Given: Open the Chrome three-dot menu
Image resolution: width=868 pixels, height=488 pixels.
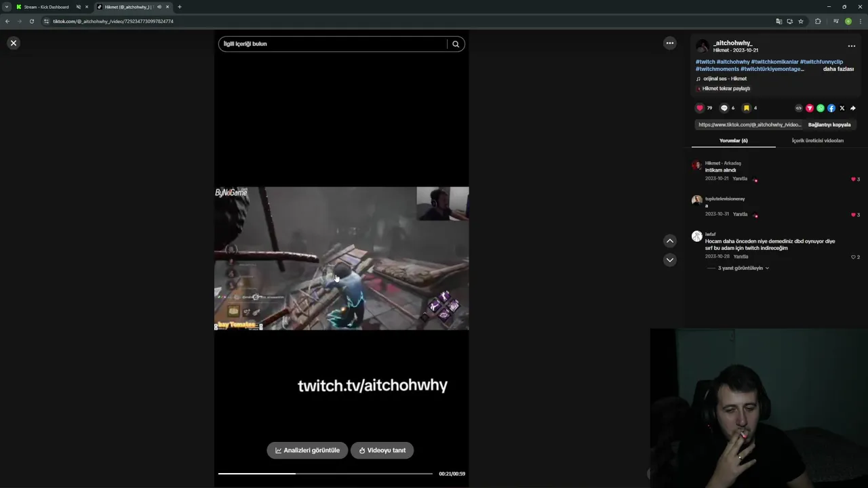Looking at the screenshot, I should tap(861, 21).
